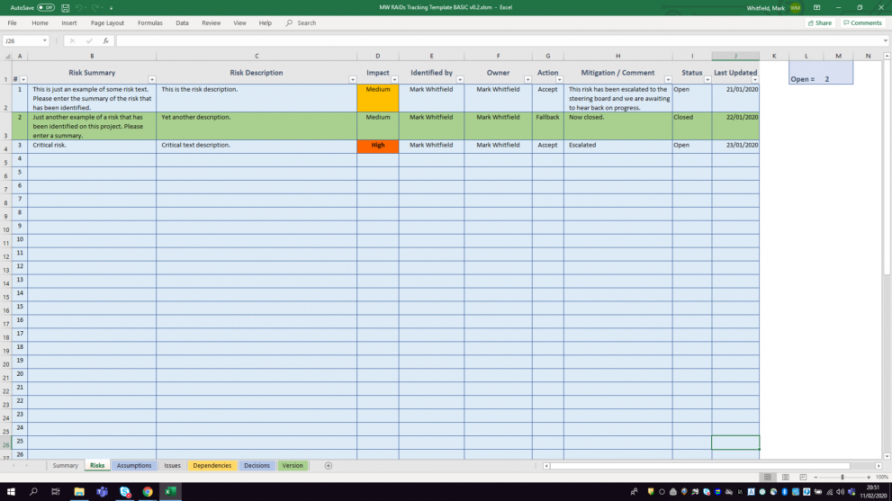Click the Redo arrow icon
The image size is (892, 501).
point(95,8)
